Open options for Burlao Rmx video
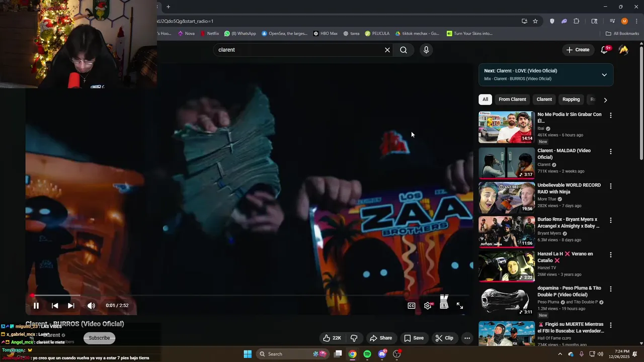644x362 pixels. [x=611, y=220]
